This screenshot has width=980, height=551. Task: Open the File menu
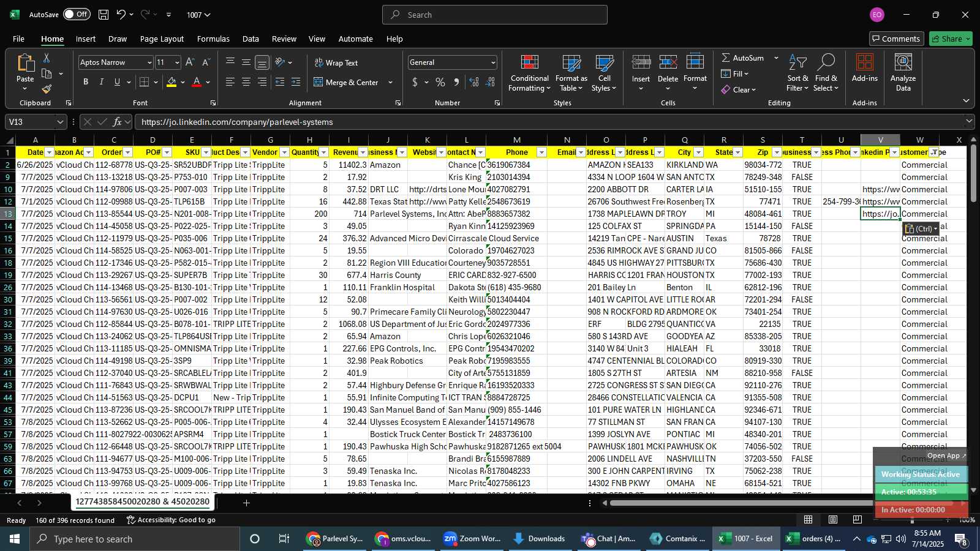point(19,39)
